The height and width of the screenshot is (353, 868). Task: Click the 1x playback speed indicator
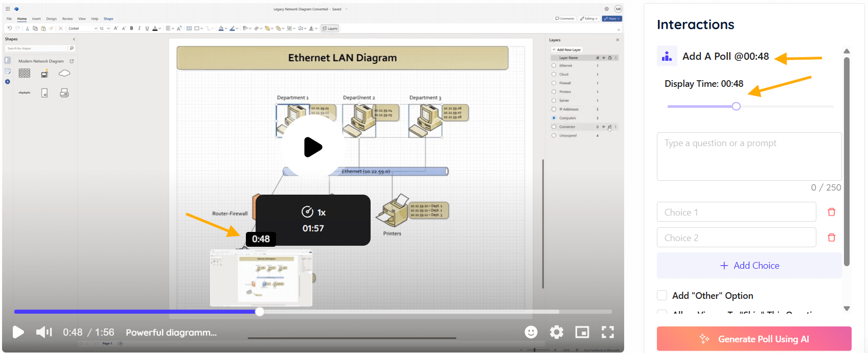click(313, 212)
